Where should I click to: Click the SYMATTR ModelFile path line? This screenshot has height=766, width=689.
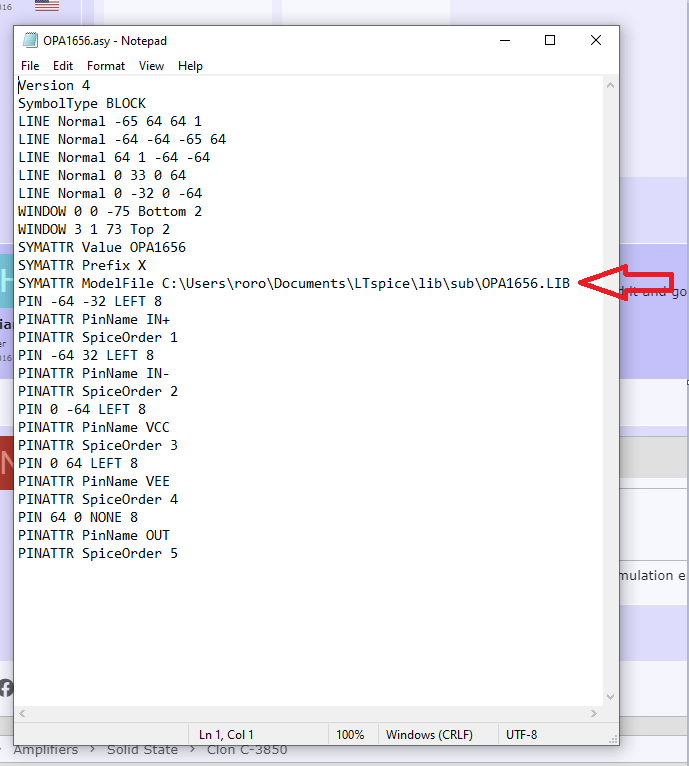(x=294, y=283)
